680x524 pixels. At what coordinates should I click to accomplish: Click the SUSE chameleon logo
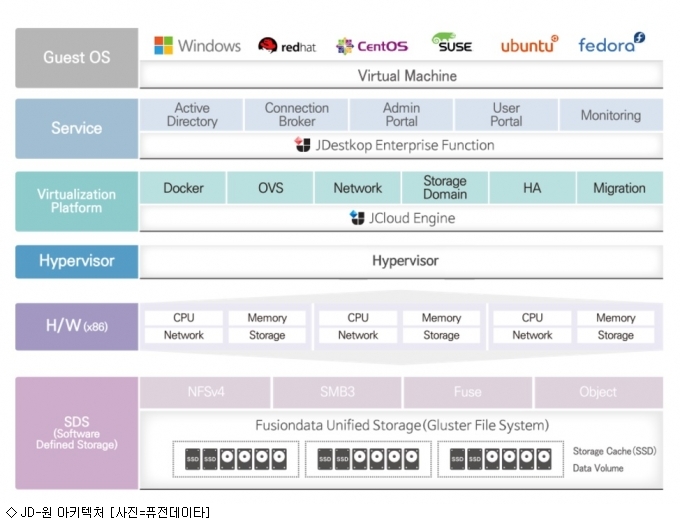tap(451, 43)
